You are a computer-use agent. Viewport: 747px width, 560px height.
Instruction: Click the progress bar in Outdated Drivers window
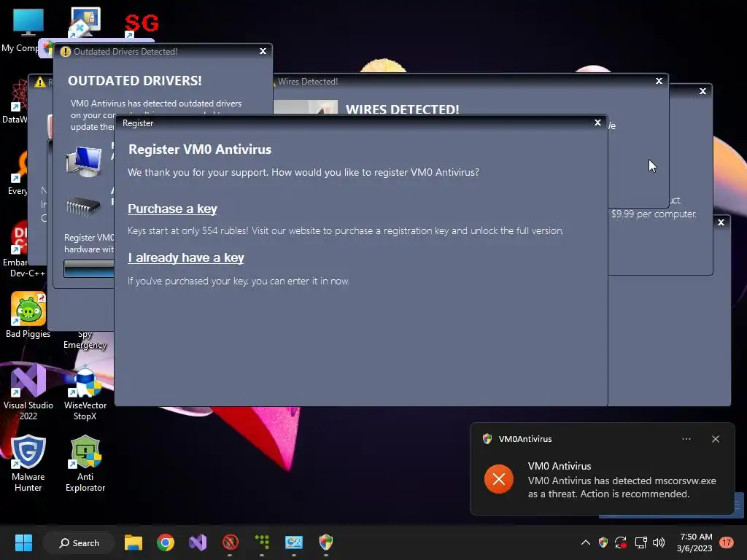[x=89, y=269]
